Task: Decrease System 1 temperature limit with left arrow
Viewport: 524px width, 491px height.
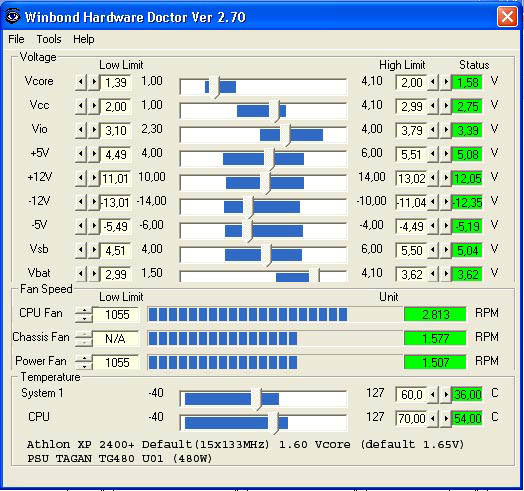Action: 433,394
